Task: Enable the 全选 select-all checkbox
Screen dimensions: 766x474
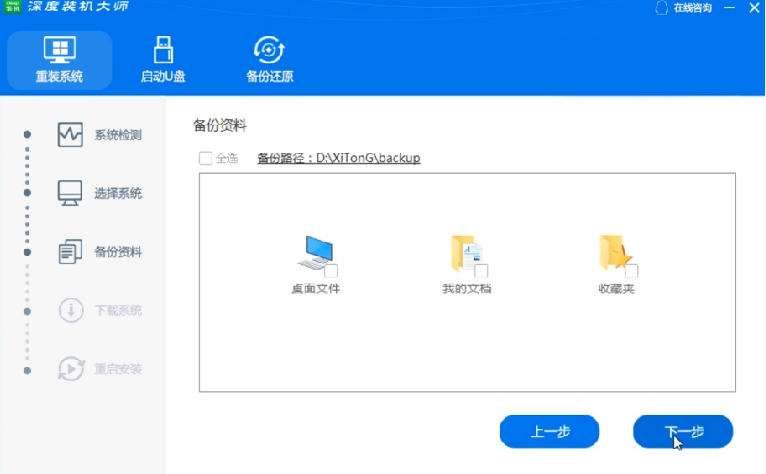Action: 205,158
